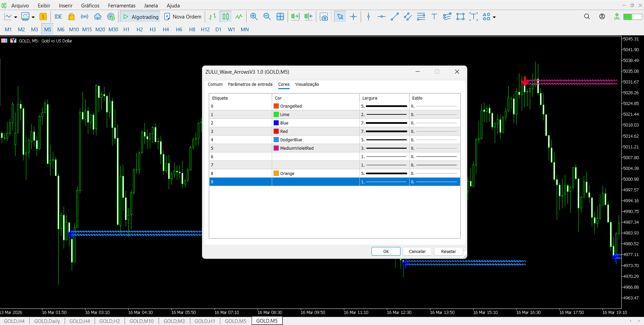The height and width of the screenshot is (325, 644).
Task: Switch to the GOLD,Daily chart tab
Action: click(47, 321)
